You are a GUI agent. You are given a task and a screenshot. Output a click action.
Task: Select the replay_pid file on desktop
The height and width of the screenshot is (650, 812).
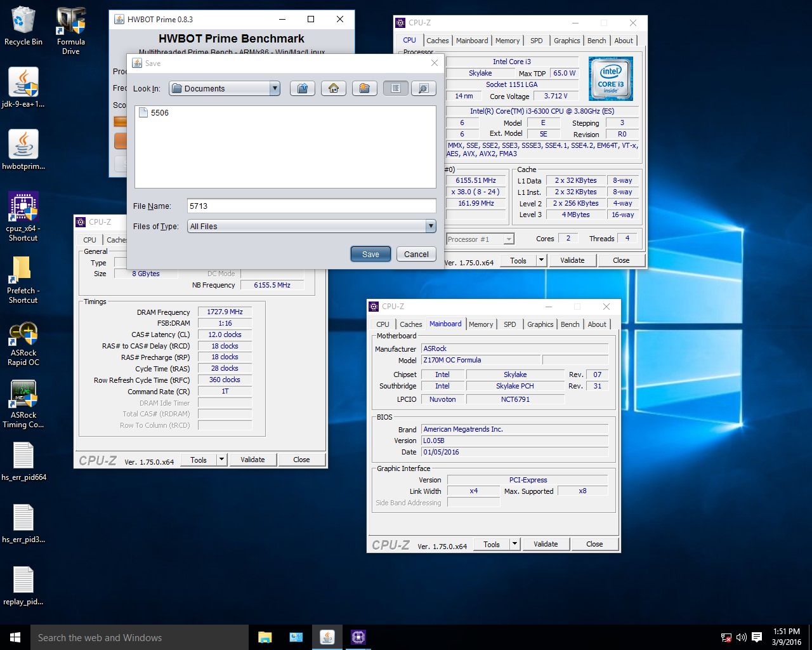click(x=23, y=585)
